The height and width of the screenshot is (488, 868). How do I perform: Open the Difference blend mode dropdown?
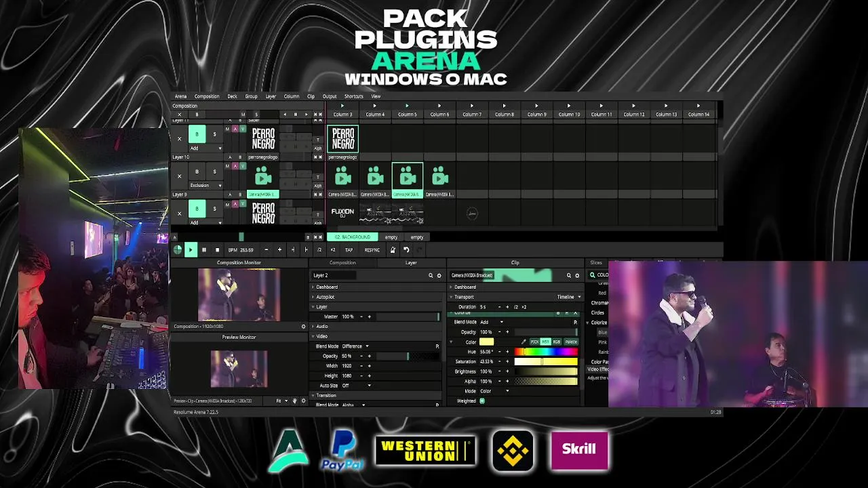click(355, 346)
